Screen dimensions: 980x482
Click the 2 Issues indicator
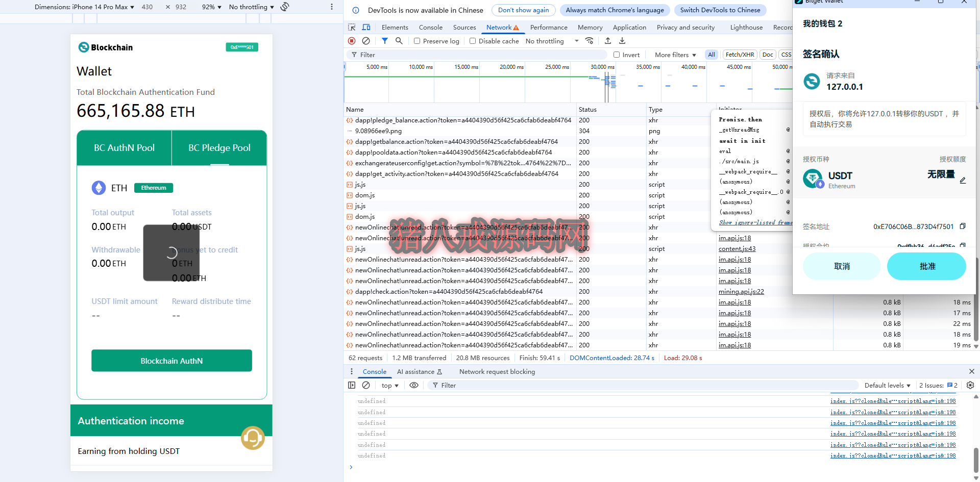[938, 385]
